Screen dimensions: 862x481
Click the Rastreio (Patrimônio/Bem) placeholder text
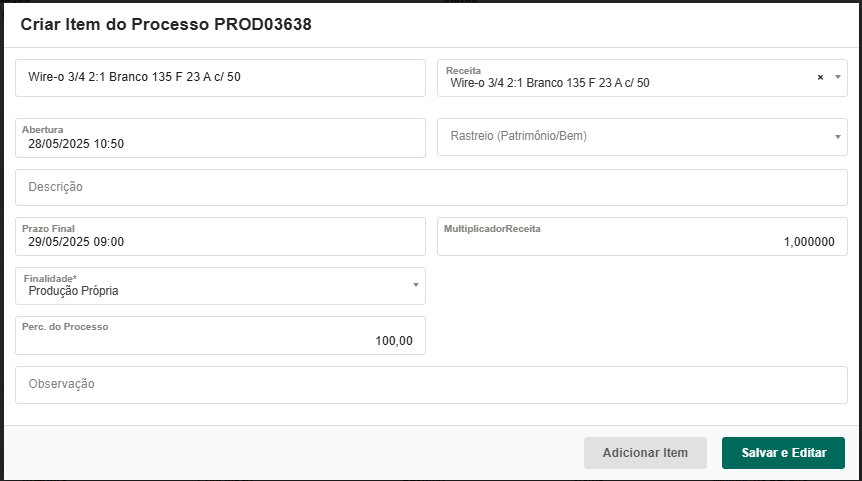(518, 136)
